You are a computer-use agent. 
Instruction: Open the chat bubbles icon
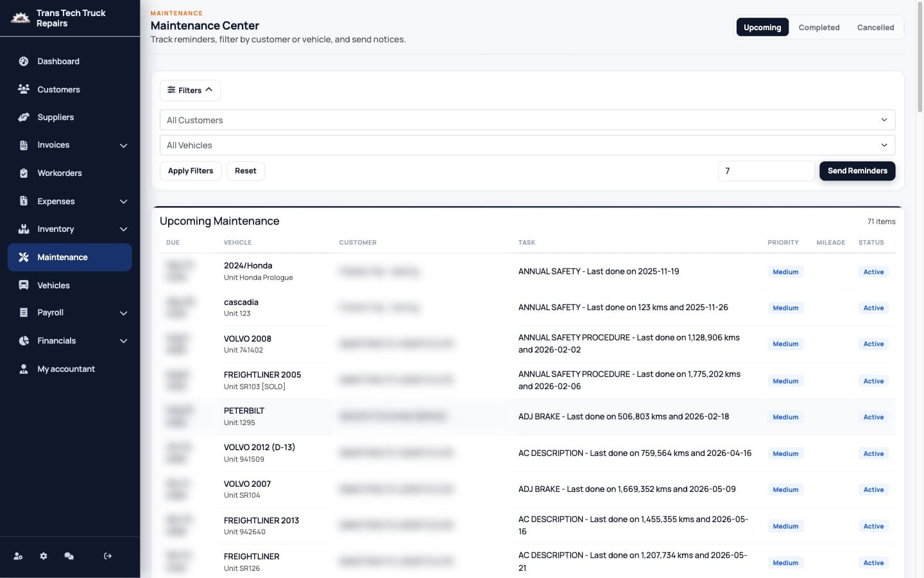(x=69, y=556)
